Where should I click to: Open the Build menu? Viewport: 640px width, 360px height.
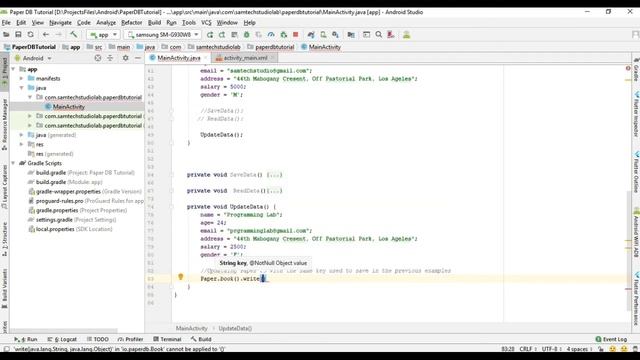click(154, 22)
